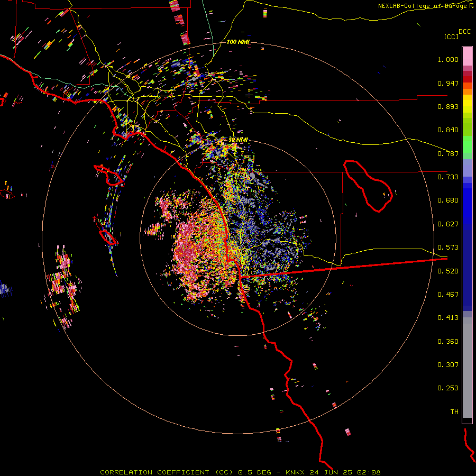Click the 100 NMI range ring label
The width and height of the screenshot is (476, 476).
pyautogui.click(x=238, y=42)
